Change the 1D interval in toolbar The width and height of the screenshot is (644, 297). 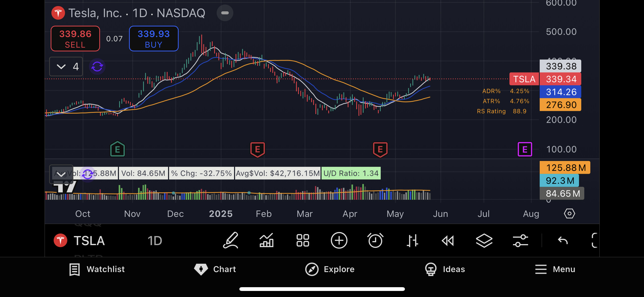point(155,241)
